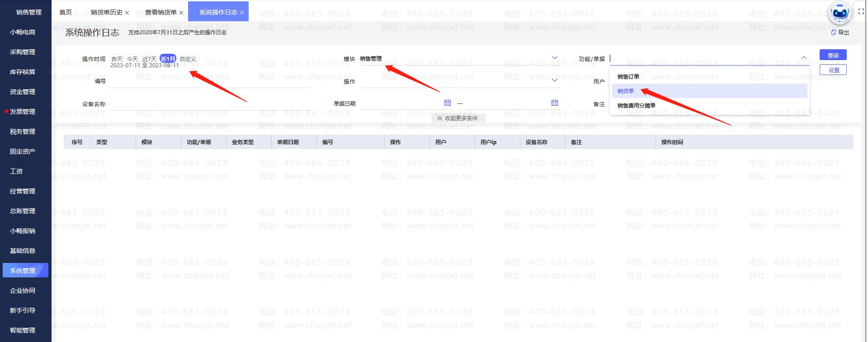Switch to the 查看销货单 tab
The height and width of the screenshot is (342, 868).
pos(161,12)
